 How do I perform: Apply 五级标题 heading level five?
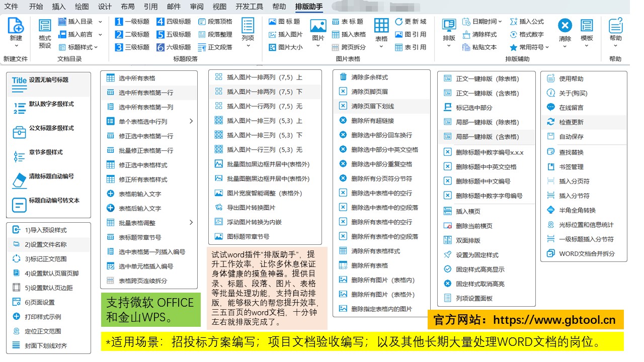pyautogui.click(x=173, y=35)
